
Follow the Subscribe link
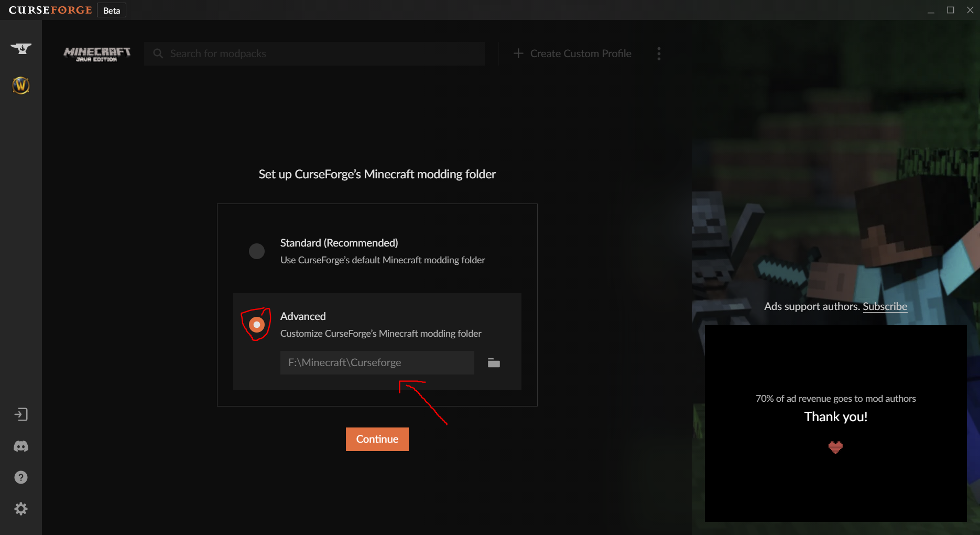click(885, 306)
